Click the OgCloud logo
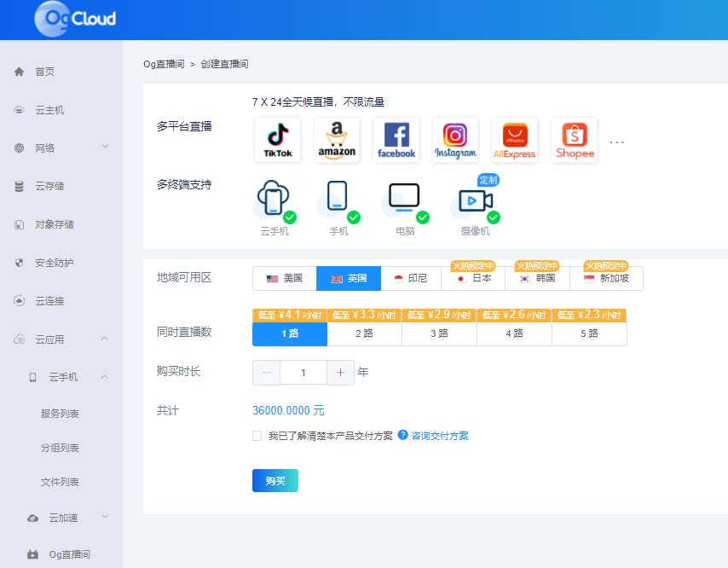728x568 pixels. pyautogui.click(x=75, y=19)
